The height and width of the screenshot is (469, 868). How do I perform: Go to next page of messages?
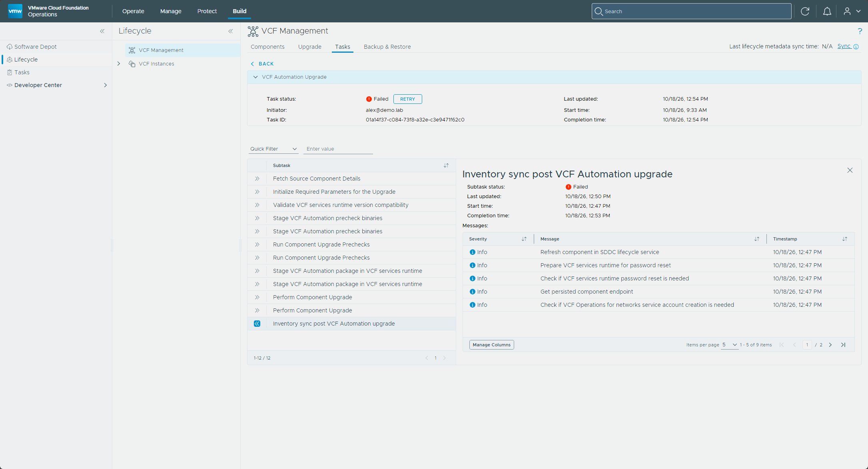[830, 345]
